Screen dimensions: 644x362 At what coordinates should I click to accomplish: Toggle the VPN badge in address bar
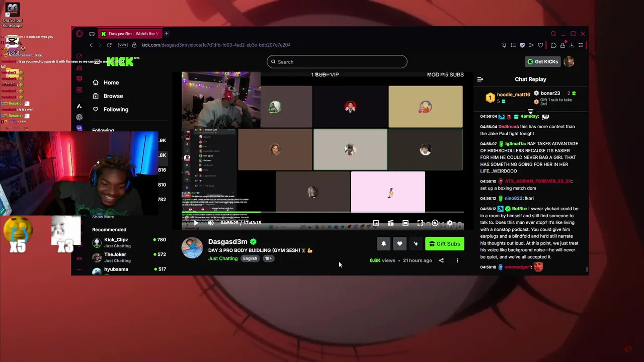click(123, 45)
